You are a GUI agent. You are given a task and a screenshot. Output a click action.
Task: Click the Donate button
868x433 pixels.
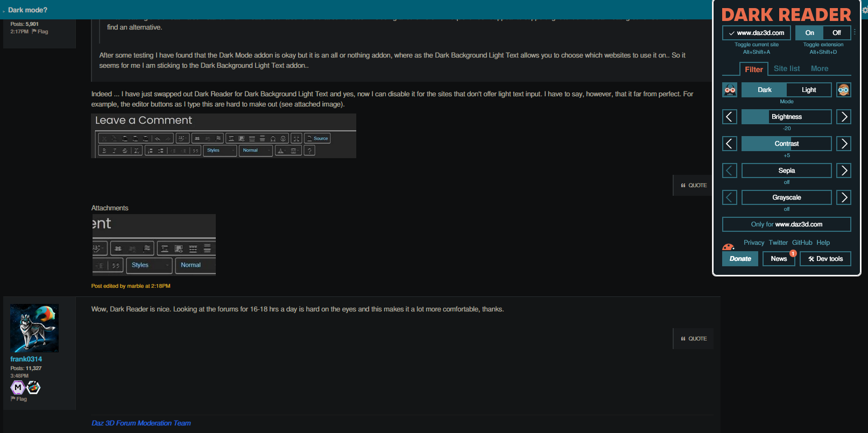click(740, 259)
